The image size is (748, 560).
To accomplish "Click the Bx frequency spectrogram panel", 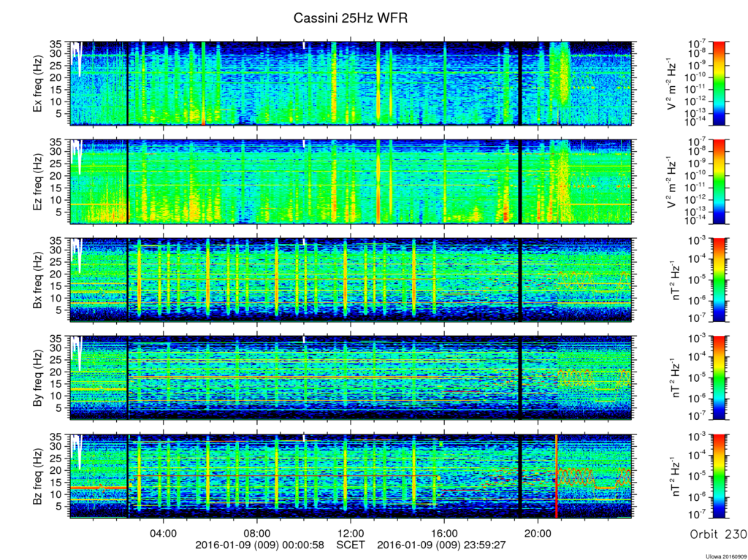I will pyautogui.click(x=351, y=280).
